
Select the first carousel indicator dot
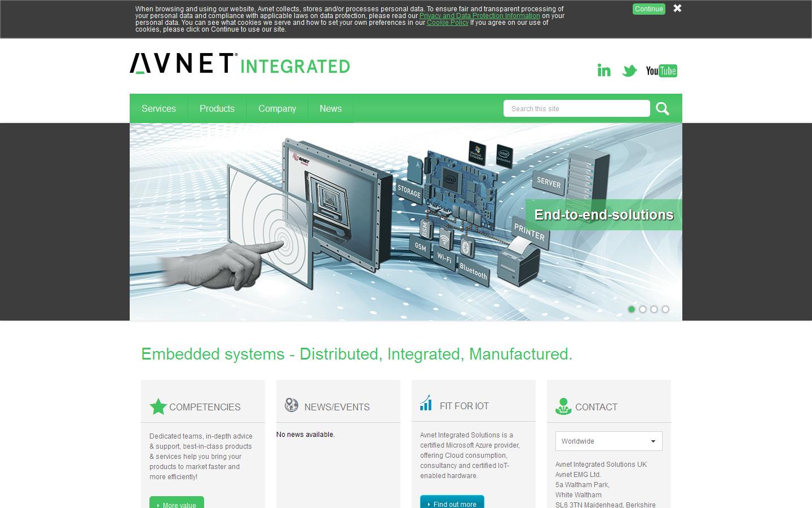point(632,309)
